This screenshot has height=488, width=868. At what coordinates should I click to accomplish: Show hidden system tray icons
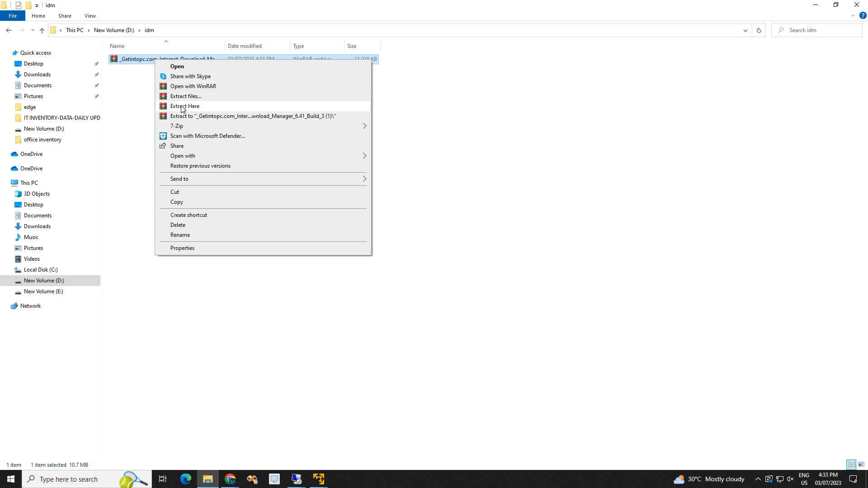point(758,479)
